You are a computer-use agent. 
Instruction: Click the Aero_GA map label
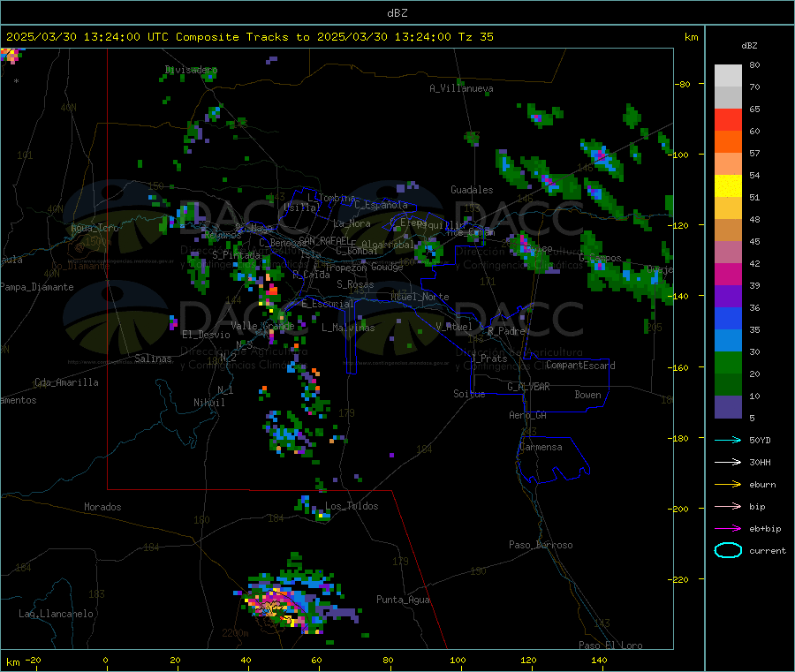tap(527, 415)
